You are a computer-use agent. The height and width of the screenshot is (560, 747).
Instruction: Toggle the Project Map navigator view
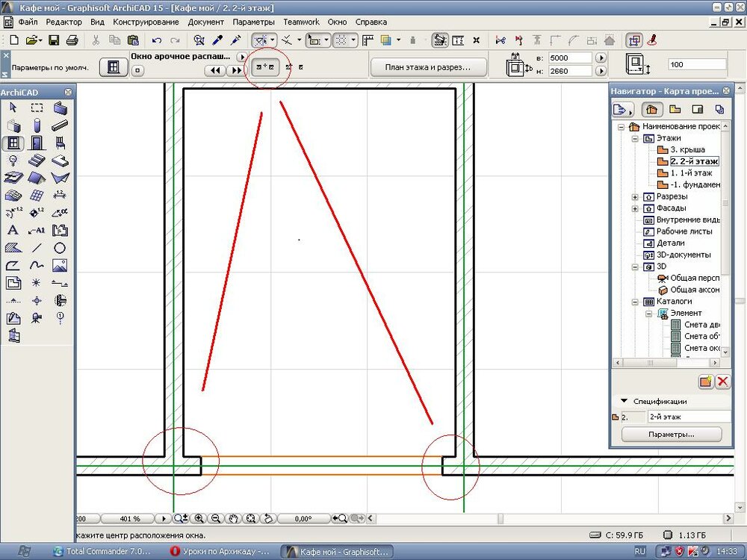tap(651, 110)
